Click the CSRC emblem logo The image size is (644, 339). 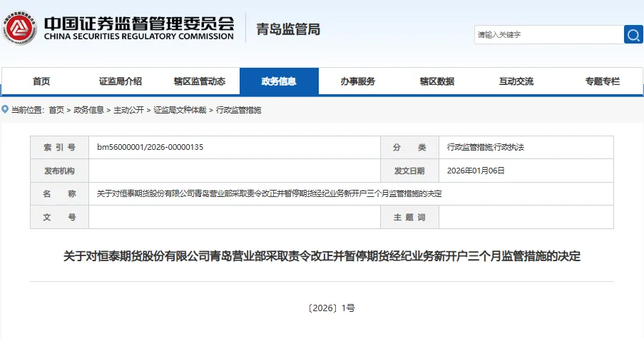click(19, 28)
